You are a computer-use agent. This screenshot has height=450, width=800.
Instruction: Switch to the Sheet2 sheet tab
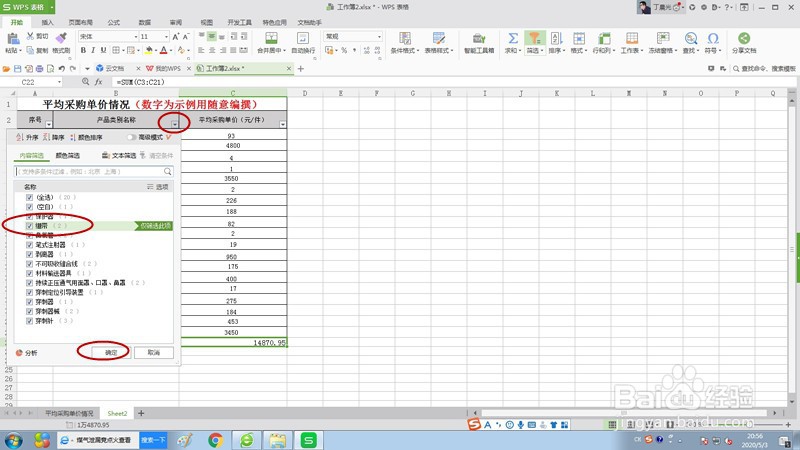click(117, 413)
